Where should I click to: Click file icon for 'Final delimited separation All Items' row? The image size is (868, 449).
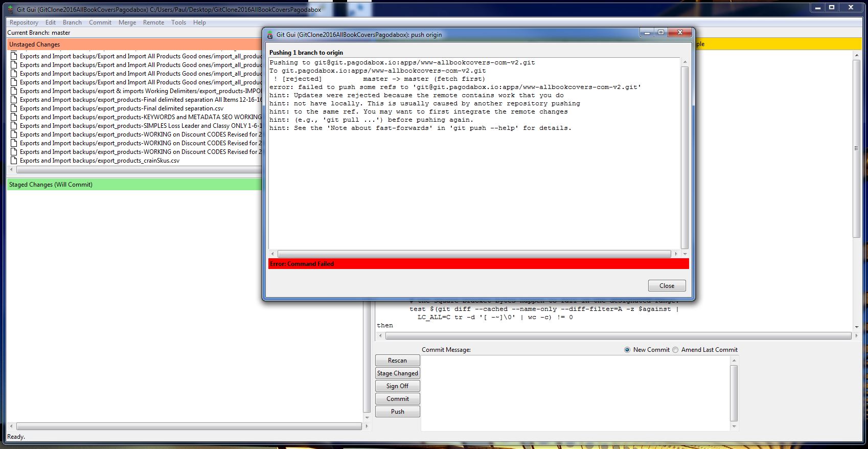point(14,100)
